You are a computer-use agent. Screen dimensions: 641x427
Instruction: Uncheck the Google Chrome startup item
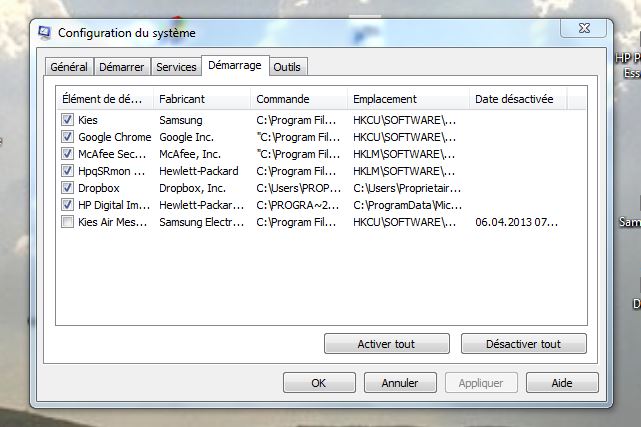(67, 137)
